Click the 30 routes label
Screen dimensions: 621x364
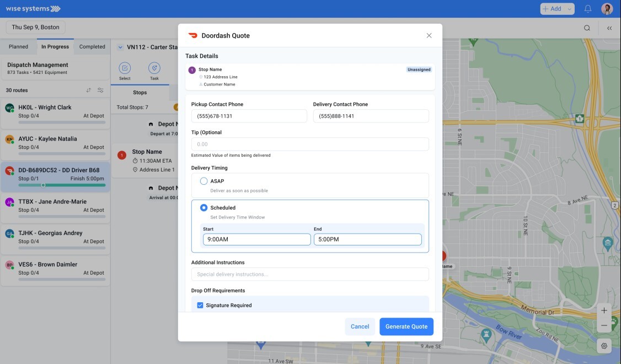[x=17, y=90]
